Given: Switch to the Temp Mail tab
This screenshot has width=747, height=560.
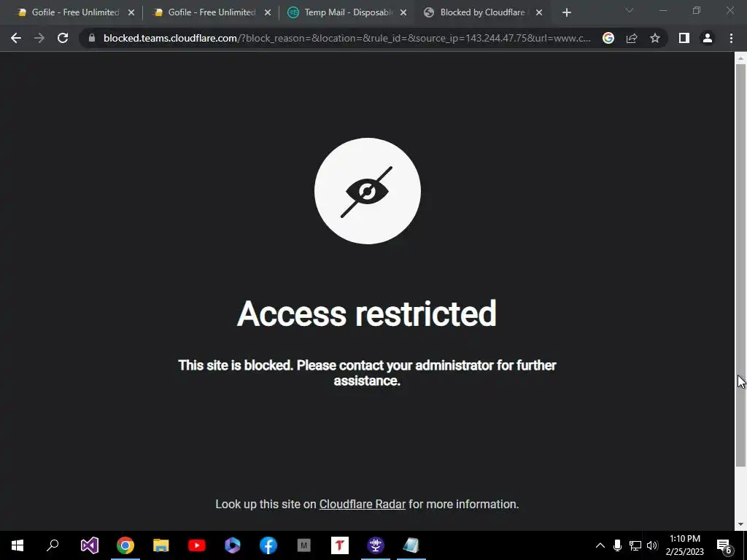Looking at the screenshot, I should tap(347, 12).
